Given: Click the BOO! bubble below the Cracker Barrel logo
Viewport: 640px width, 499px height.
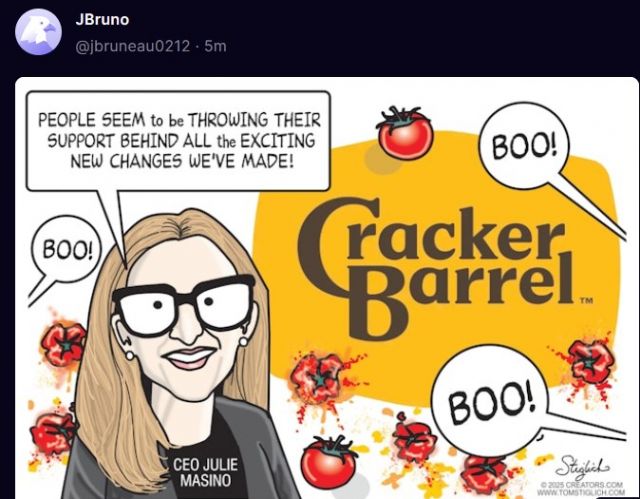Looking at the screenshot, I should click(490, 400).
